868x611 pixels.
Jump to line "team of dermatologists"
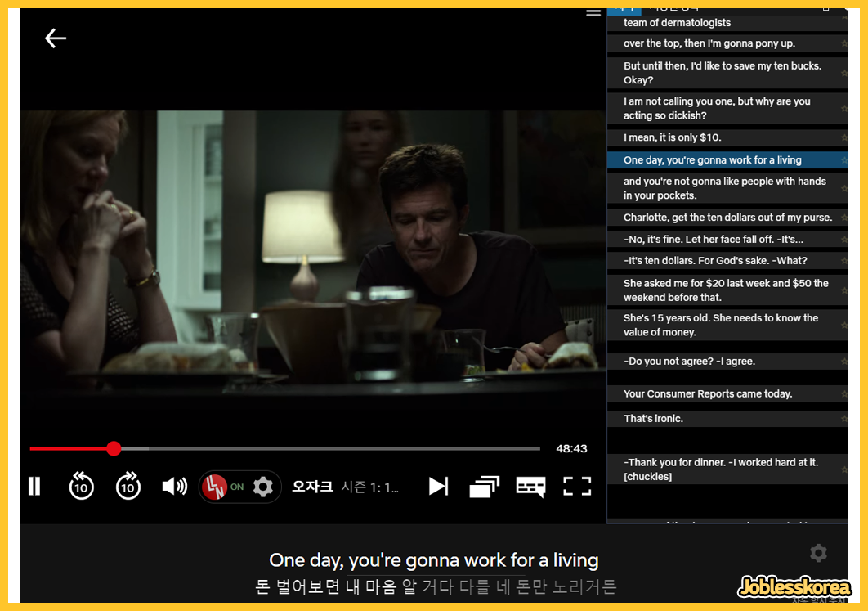pos(727,23)
